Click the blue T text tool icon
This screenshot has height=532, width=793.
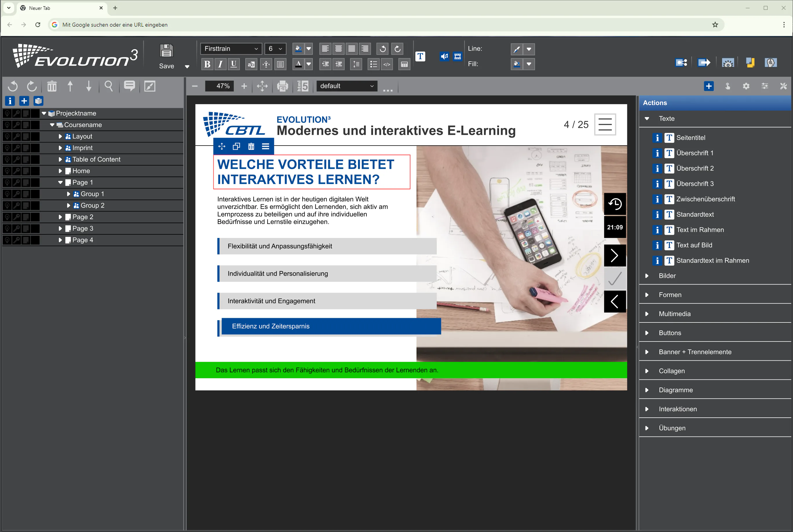coord(420,56)
